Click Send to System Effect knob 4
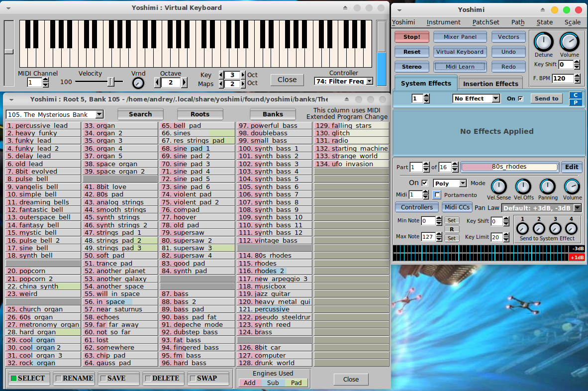The height and width of the screenshot is (391, 588). [571, 228]
